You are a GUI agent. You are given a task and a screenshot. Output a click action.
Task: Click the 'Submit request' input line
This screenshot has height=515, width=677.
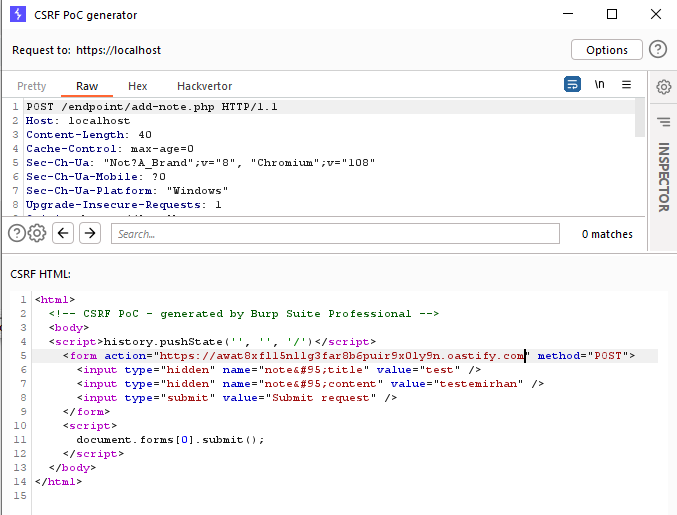[237, 398]
